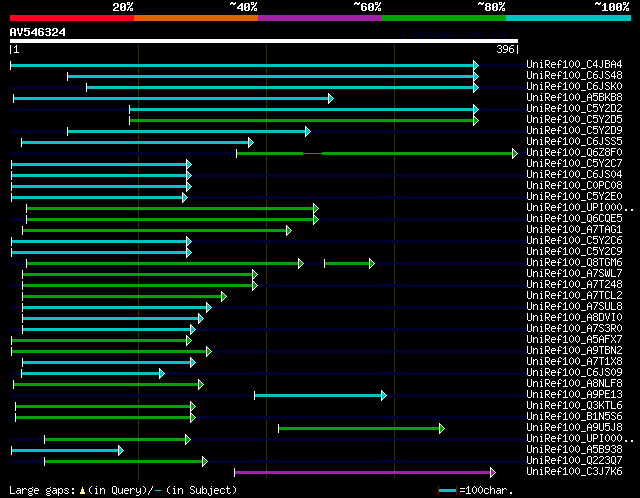
Task: Click the UniRef100_B1N5S6 label
Action: pyautogui.click(x=574, y=417)
